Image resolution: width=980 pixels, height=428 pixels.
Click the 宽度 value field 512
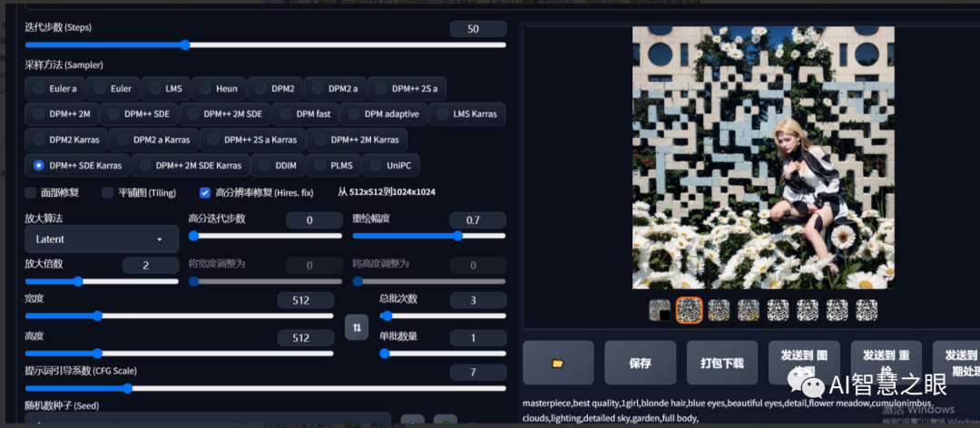coord(306,300)
